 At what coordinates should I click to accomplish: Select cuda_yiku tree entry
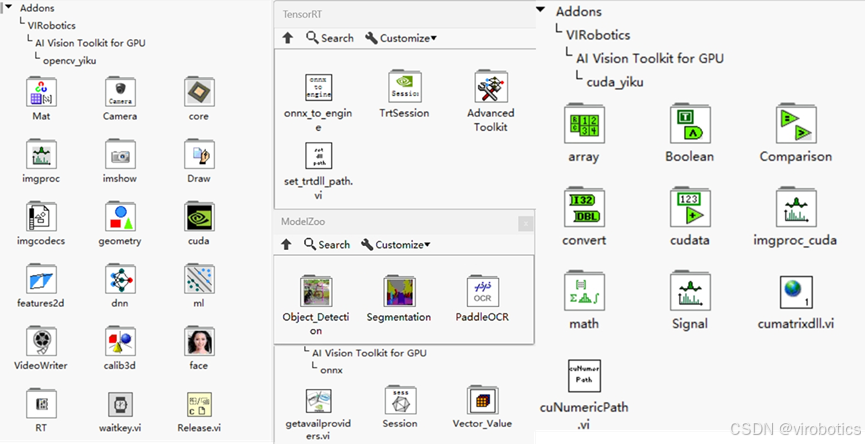coord(615,83)
